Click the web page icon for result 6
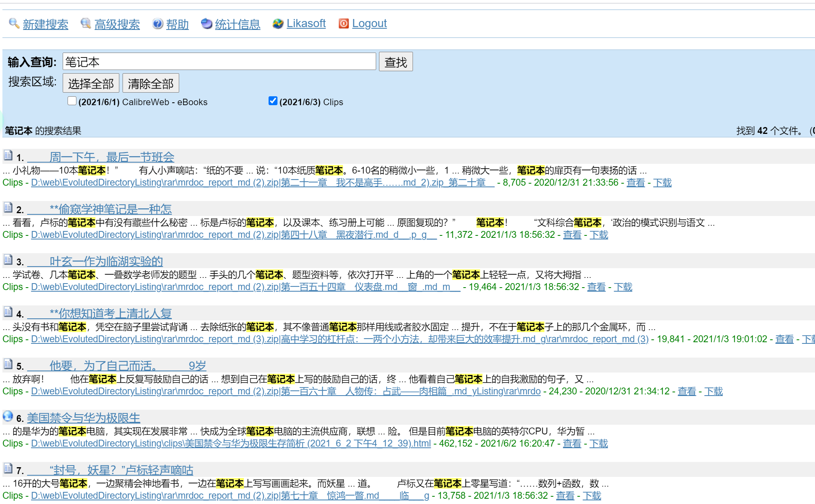This screenshot has width=815, height=504. pos(8,416)
